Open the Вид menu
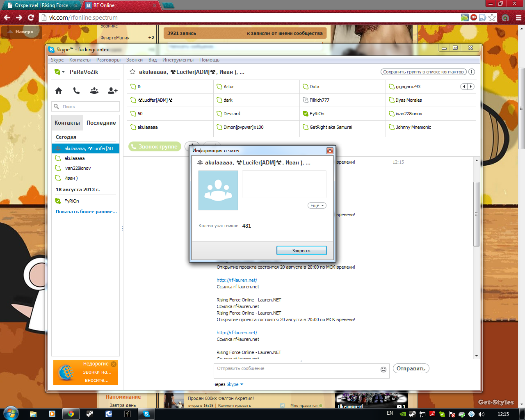Screen dimensions: 525x420 [153, 60]
